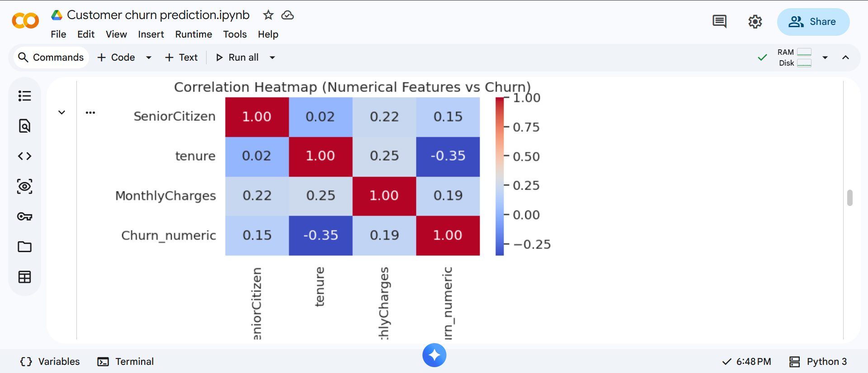Open the Files folder icon
This screenshot has width=868, height=373.
pyautogui.click(x=24, y=247)
